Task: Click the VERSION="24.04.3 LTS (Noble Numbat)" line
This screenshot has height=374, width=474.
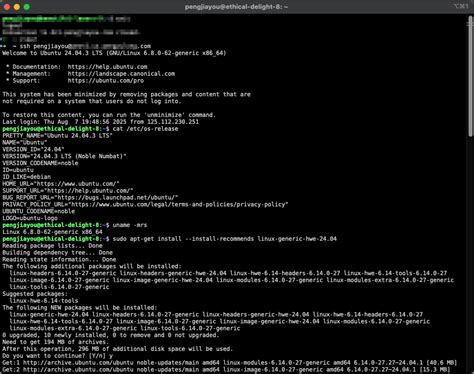Action: coord(64,156)
